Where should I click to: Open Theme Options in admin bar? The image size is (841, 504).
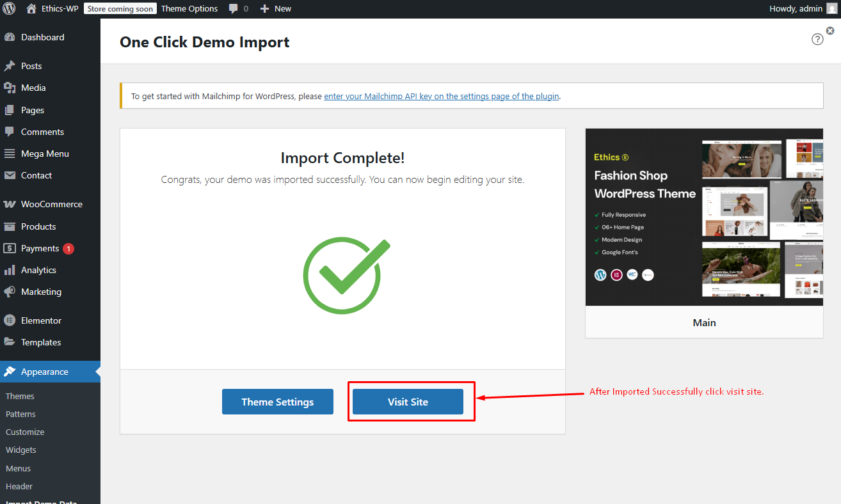(x=189, y=9)
